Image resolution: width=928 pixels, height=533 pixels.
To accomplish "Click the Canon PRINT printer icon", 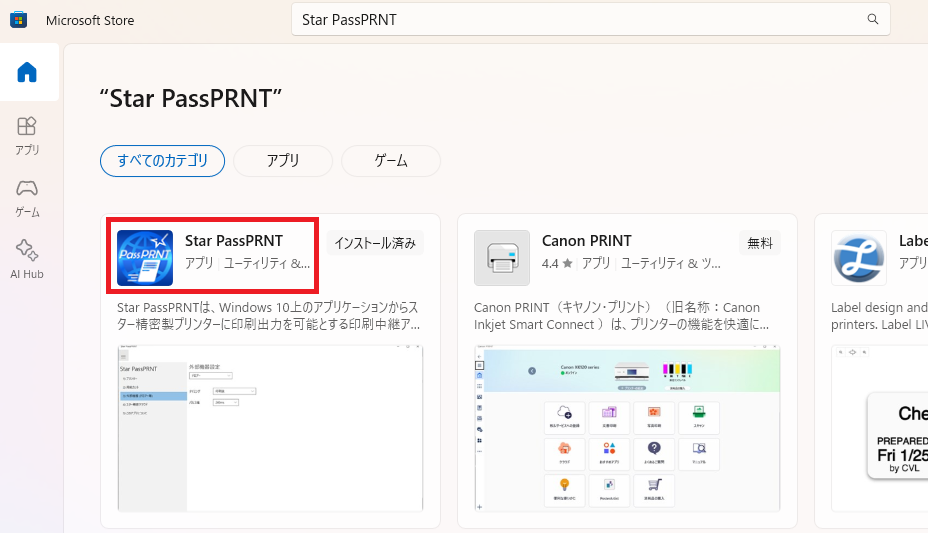I will point(502,258).
